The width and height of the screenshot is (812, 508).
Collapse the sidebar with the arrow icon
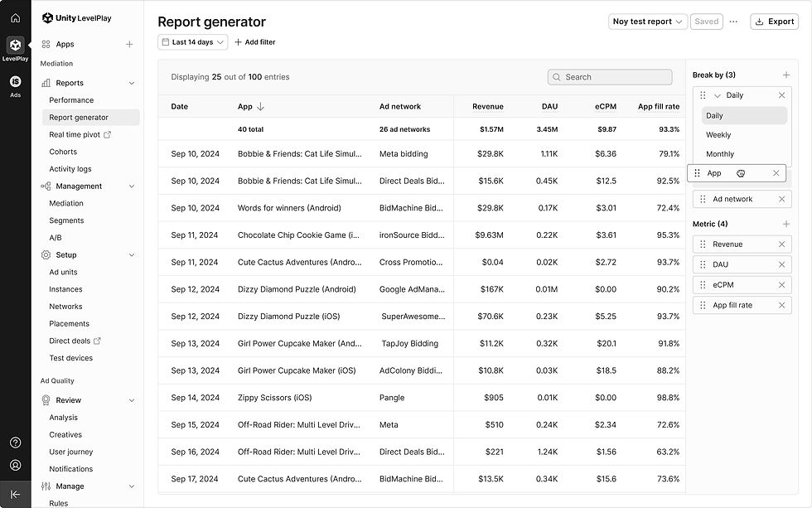click(x=16, y=494)
